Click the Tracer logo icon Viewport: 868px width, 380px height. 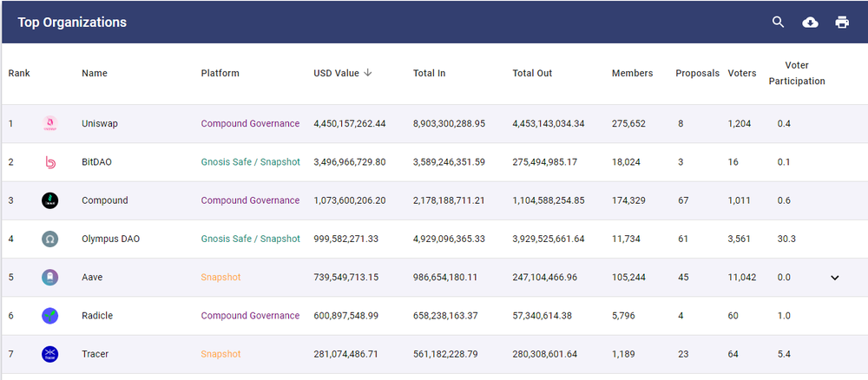pos(49,354)
